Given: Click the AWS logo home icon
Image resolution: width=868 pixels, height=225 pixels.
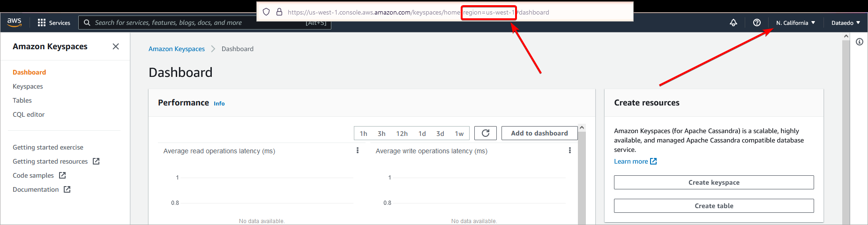Looking at the screenshot, I should (15, 22).
